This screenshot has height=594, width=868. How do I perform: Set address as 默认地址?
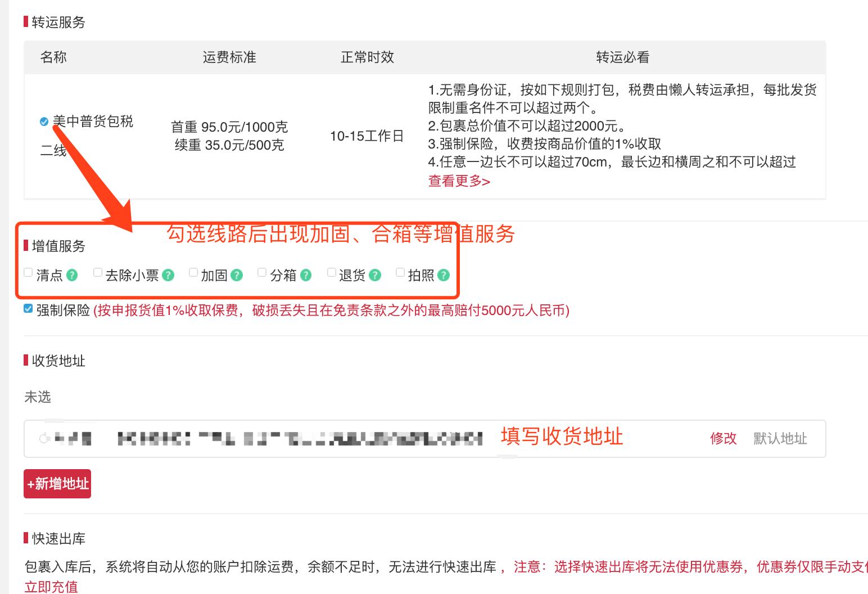779,439
